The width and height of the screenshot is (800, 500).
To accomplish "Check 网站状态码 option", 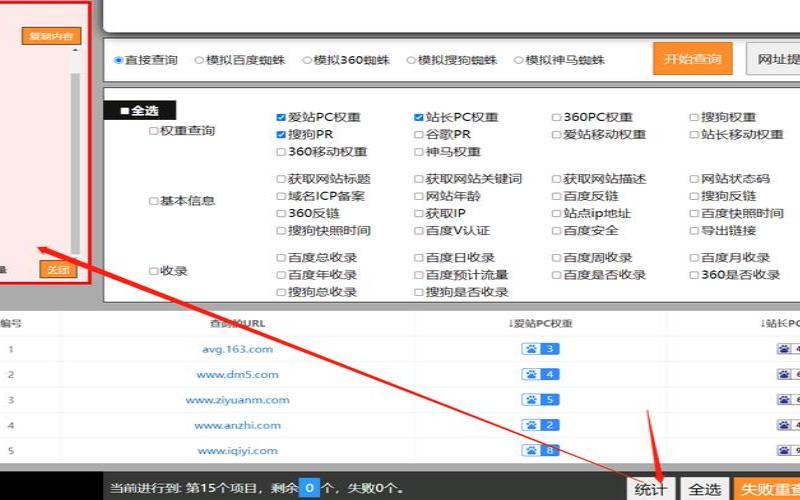I will tap(694, 179).
